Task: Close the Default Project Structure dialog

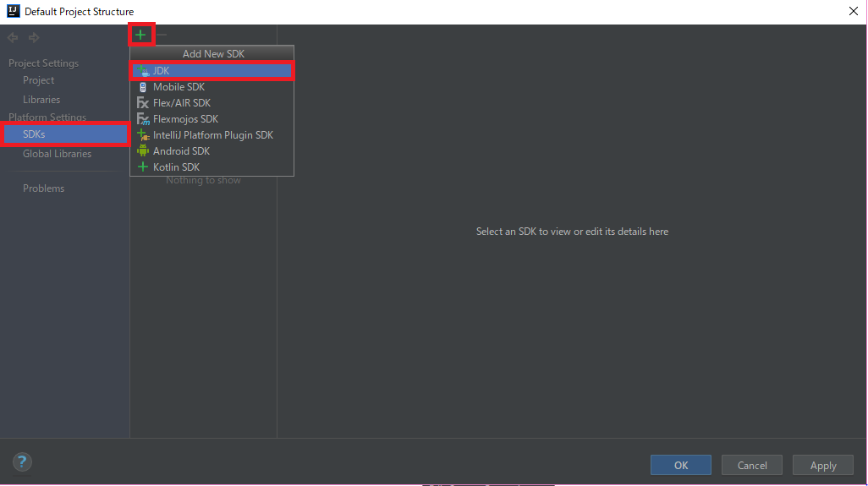Action: coord(853,11)
